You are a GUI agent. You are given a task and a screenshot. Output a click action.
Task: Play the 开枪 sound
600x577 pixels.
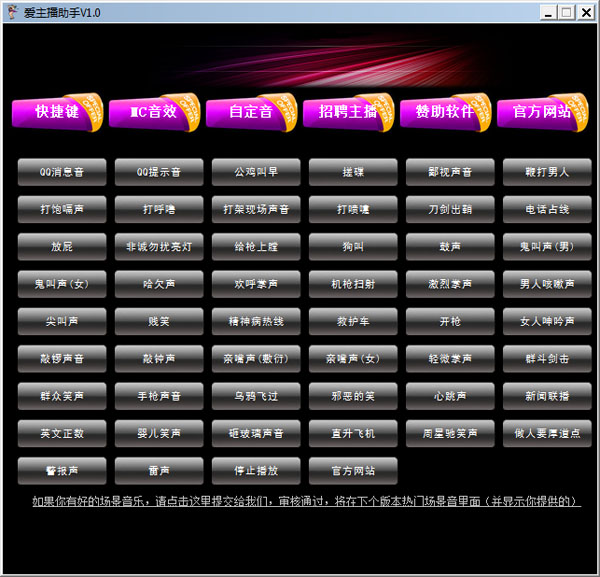click(x=450, y=321)
